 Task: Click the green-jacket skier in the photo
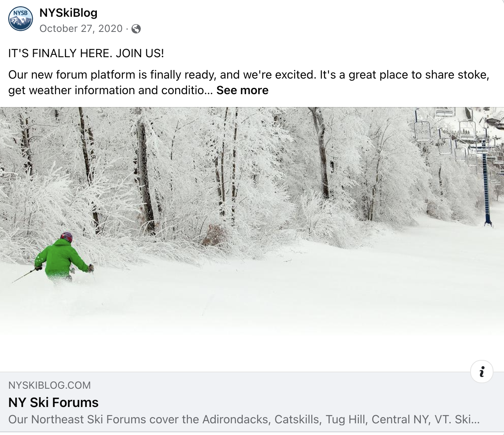click(63, 259)
